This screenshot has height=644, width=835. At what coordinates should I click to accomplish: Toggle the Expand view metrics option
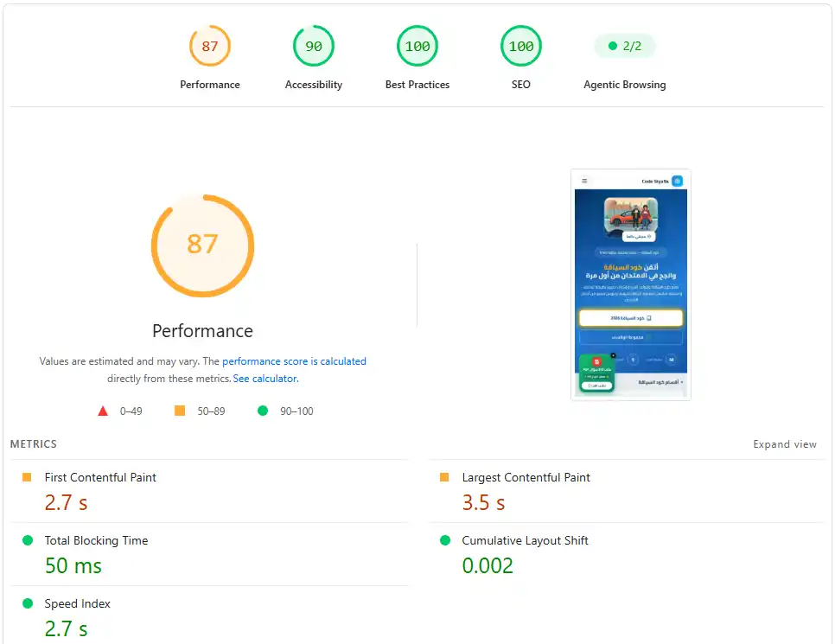tap(784, 444)
